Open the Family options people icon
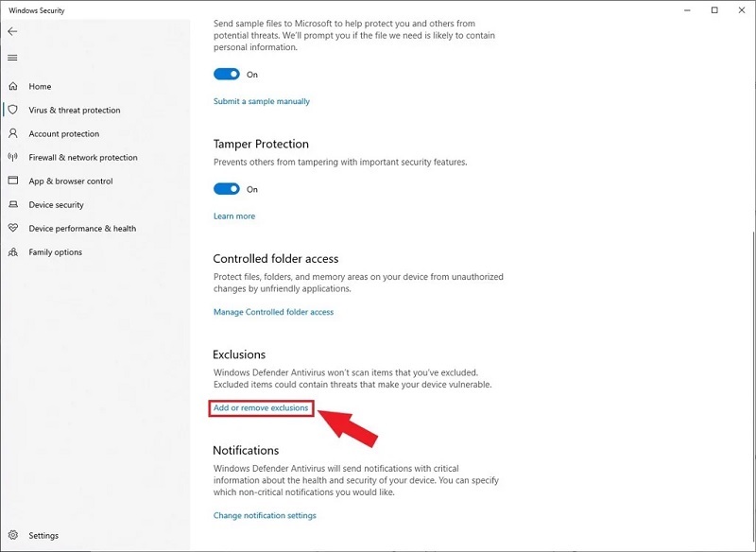The image size is (756, 552). (x=13, y=251)
